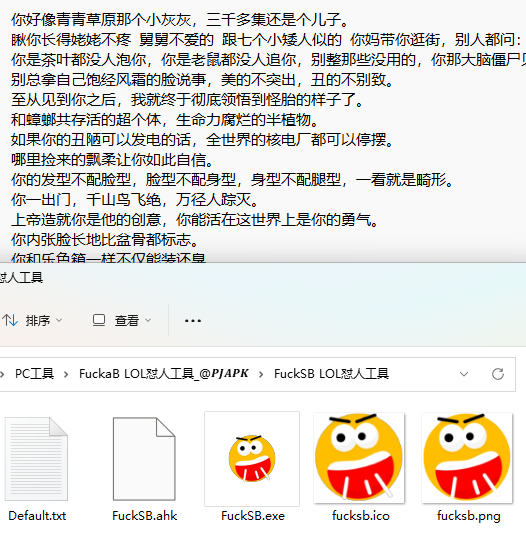Refresh the folder with the reload icon
This screenshot has width=526, height=551.
498,374
